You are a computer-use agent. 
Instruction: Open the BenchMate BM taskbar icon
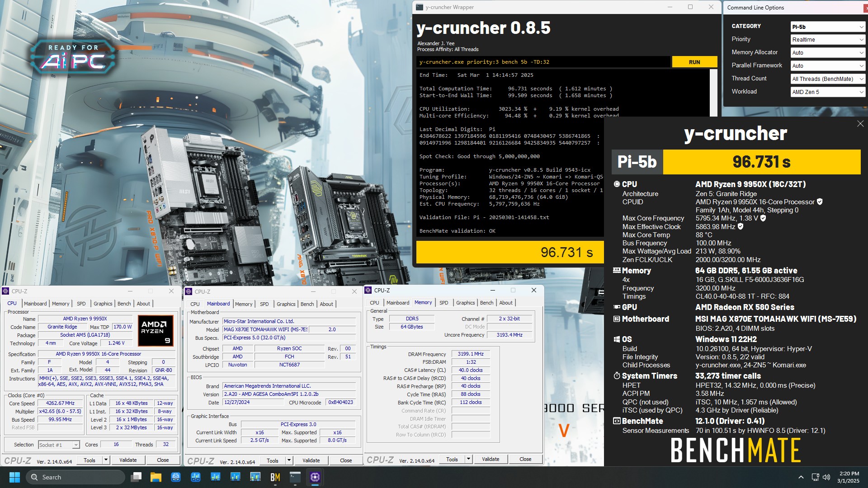click(275, 477)
